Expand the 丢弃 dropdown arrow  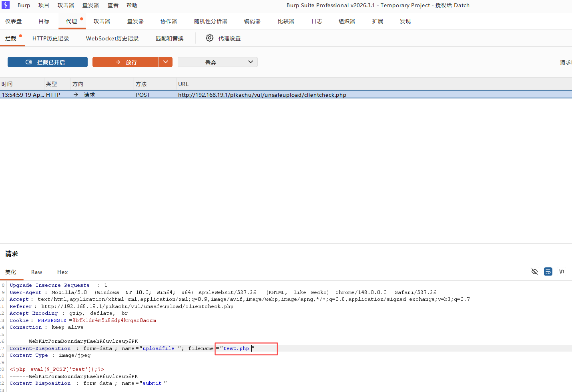tap(251, 62)
